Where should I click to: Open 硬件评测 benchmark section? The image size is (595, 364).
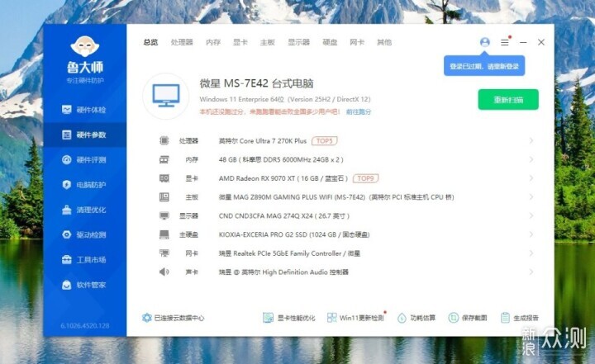tap(84, 159)
